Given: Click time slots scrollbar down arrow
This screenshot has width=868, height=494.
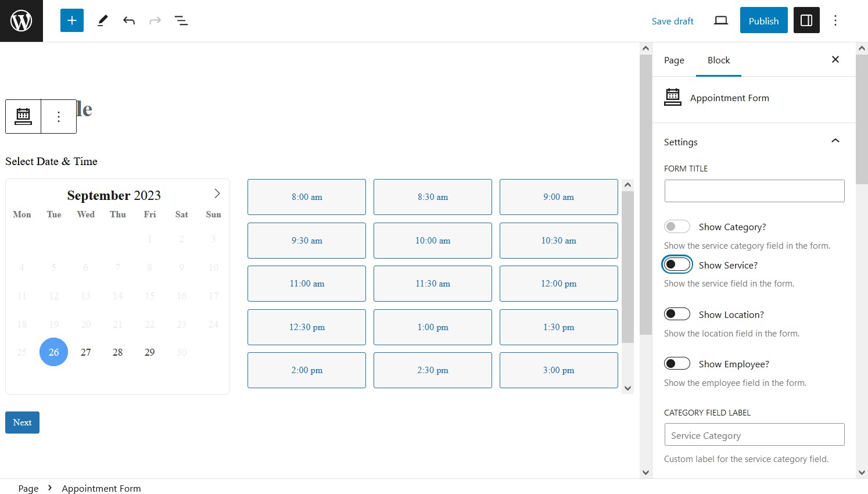Looking at the screenshot, I should coord(627,388).
